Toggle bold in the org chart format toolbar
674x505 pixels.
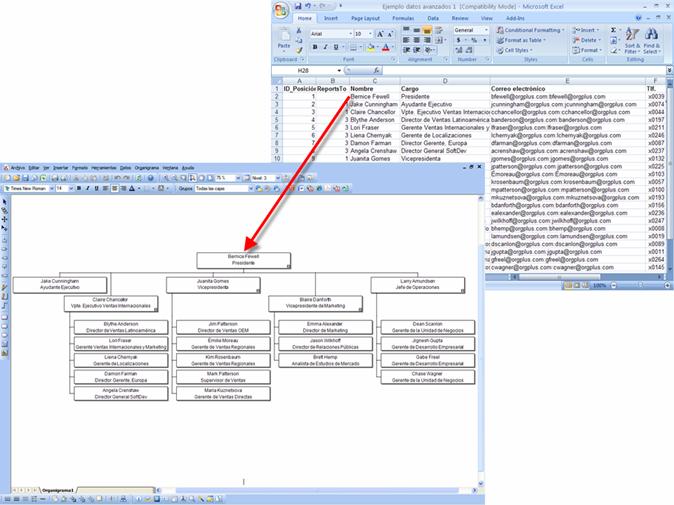tap(79, 189)
